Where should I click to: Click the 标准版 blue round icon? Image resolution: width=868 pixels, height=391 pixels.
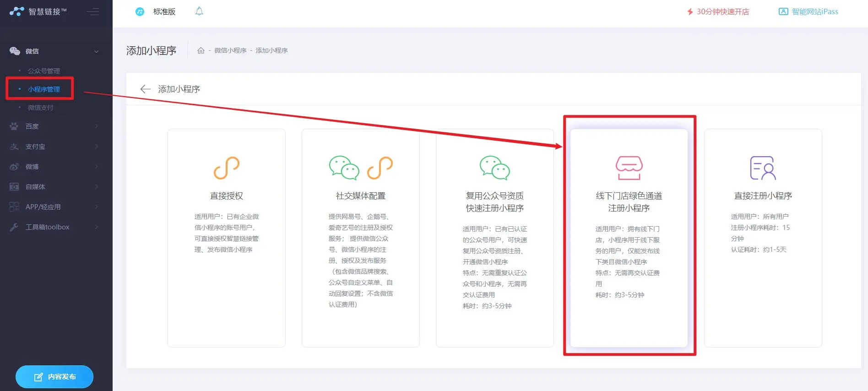click(x=140, y=12)
